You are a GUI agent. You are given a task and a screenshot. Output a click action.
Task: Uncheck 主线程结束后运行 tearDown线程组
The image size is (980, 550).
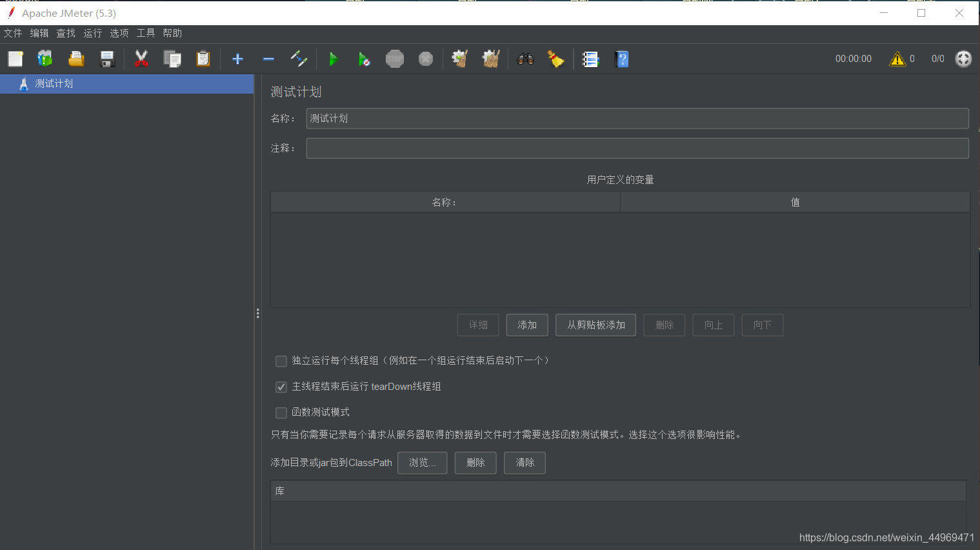coord(281,387)
